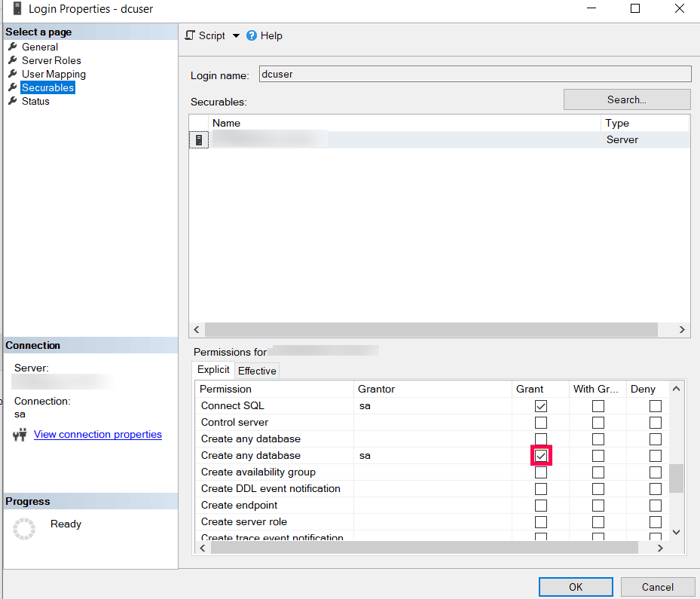Click the connection properties plug icon

(x=20, y=435)
